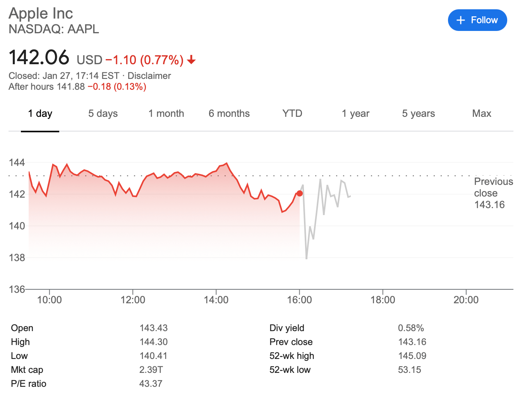Click the red down arrow beside percentage change
The image size is (532, 393).
pos(191,60)
